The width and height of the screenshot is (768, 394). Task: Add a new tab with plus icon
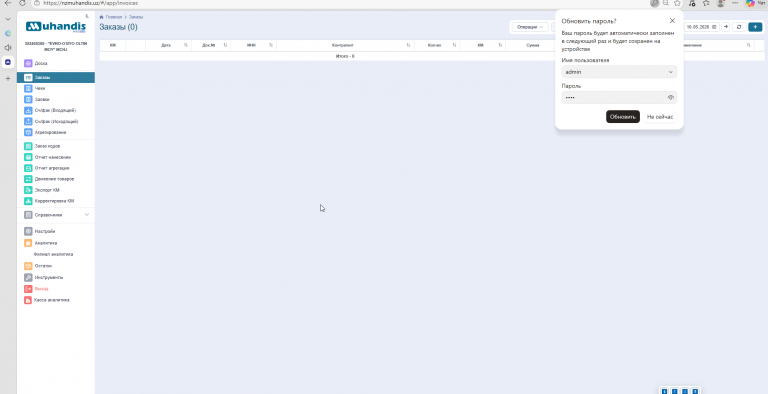click(x=8, y=78)
